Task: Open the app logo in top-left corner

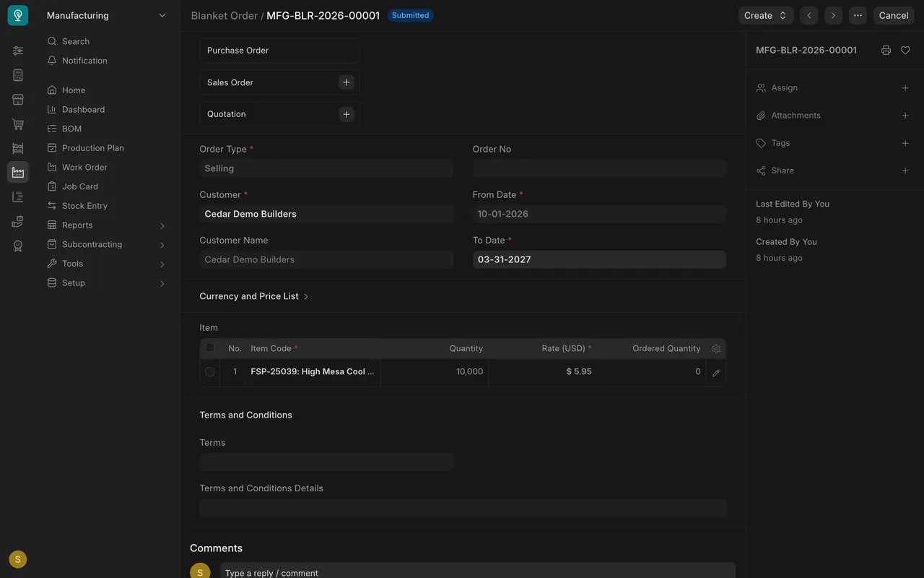Action: coord(18,15)
